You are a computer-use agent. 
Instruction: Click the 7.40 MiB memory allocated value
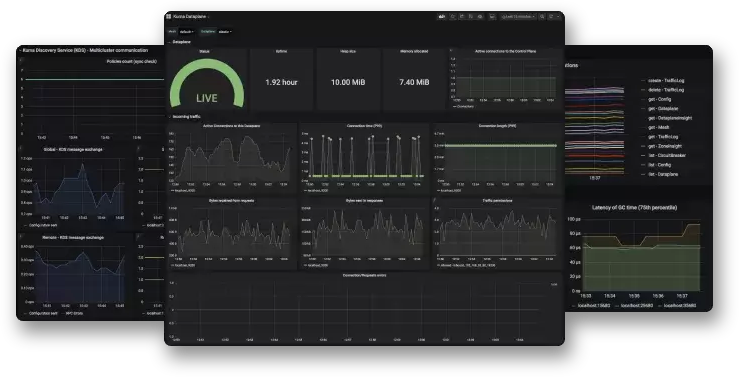[414, 82]
